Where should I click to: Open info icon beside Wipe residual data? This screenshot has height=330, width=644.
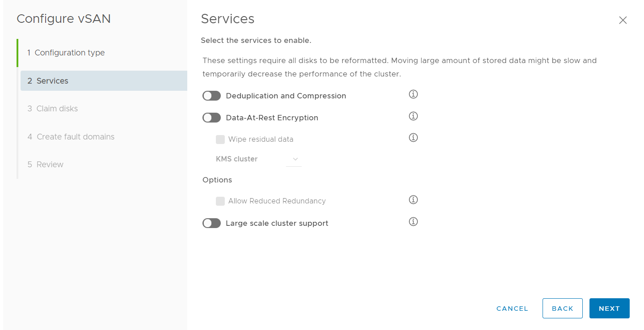click(413, 138)
